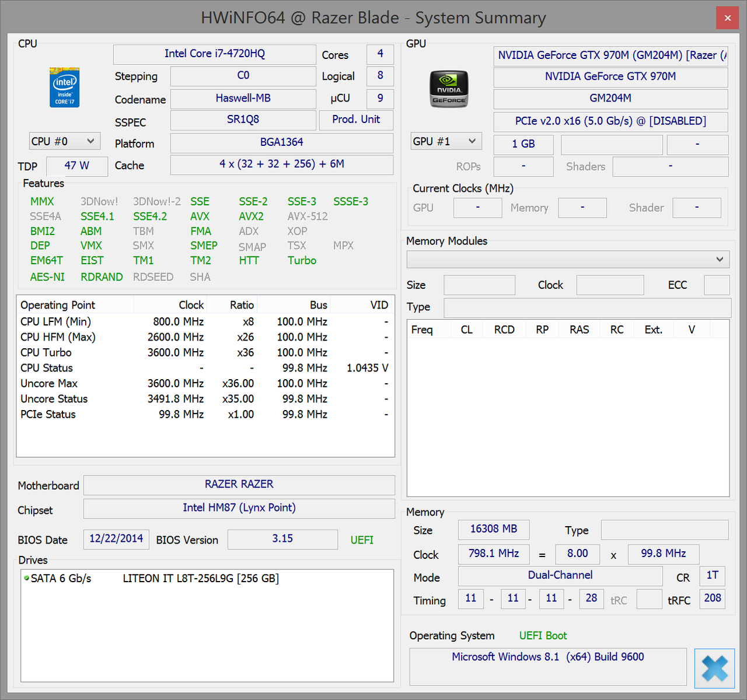Click the C0 stepping field
Image resolution: width=747 pixels, height=700 pixels.
(243, 76)
